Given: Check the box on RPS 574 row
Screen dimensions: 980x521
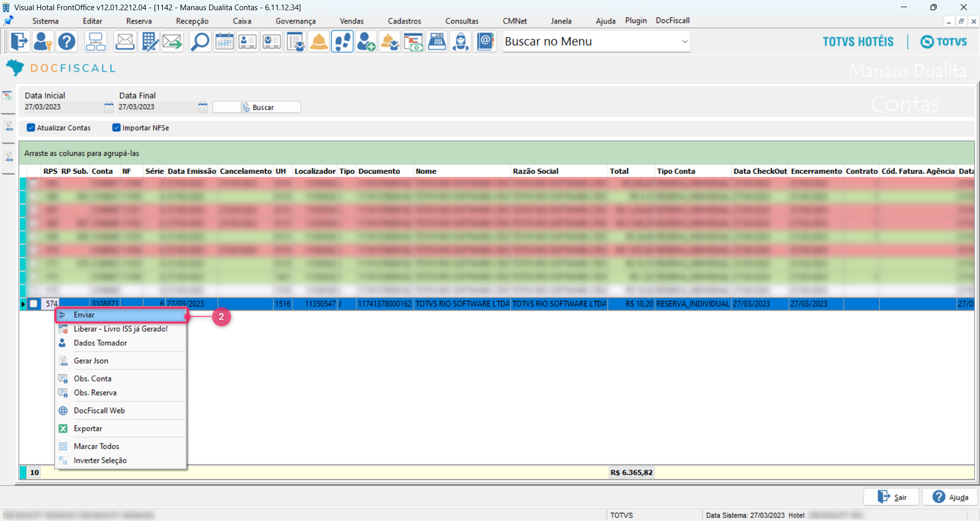Looking at the screenshot, I should click(34, 304).
